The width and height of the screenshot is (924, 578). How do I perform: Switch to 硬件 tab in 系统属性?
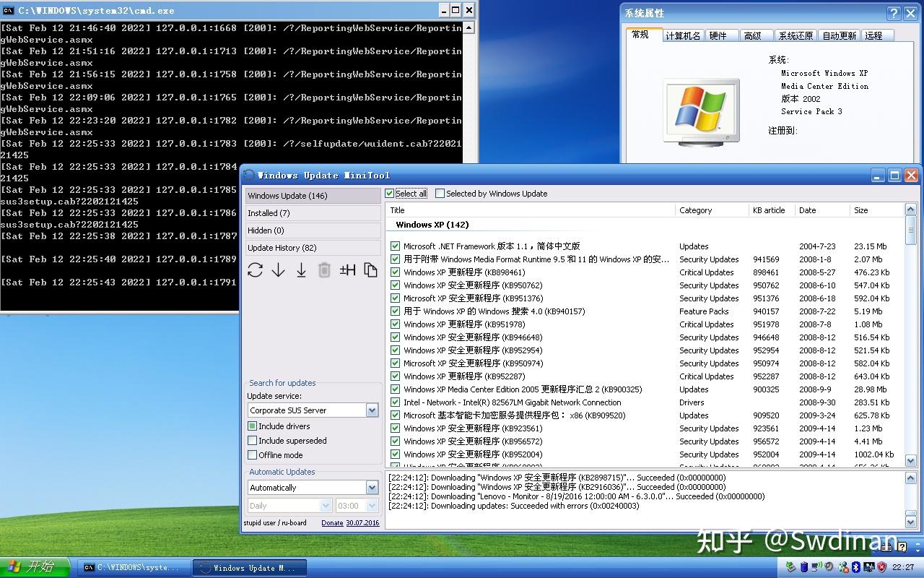pos(720,35)
